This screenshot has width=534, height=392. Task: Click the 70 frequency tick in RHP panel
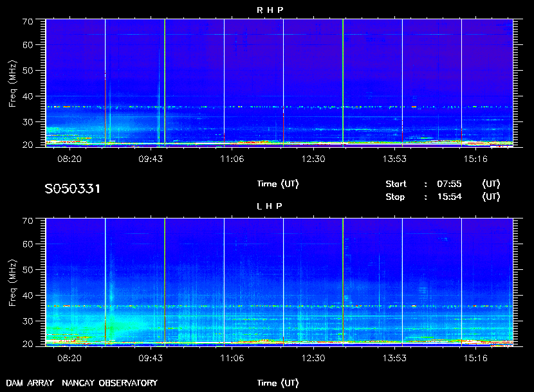coord(28,21)
